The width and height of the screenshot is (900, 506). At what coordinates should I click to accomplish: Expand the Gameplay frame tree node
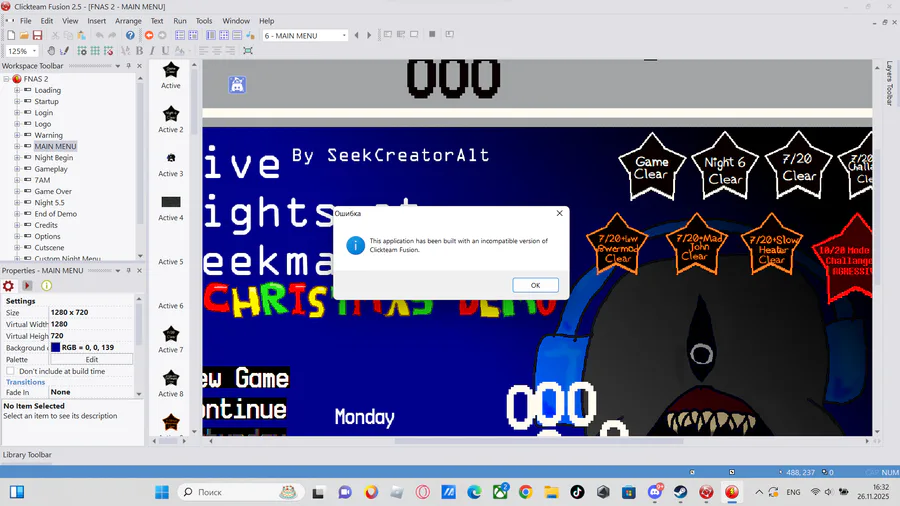17,169
